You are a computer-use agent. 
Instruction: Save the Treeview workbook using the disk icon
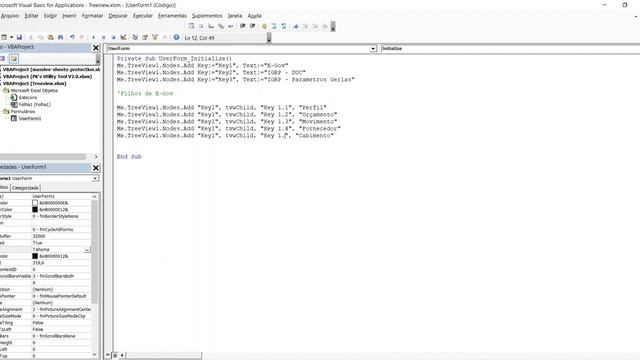[x=19, y=37]
